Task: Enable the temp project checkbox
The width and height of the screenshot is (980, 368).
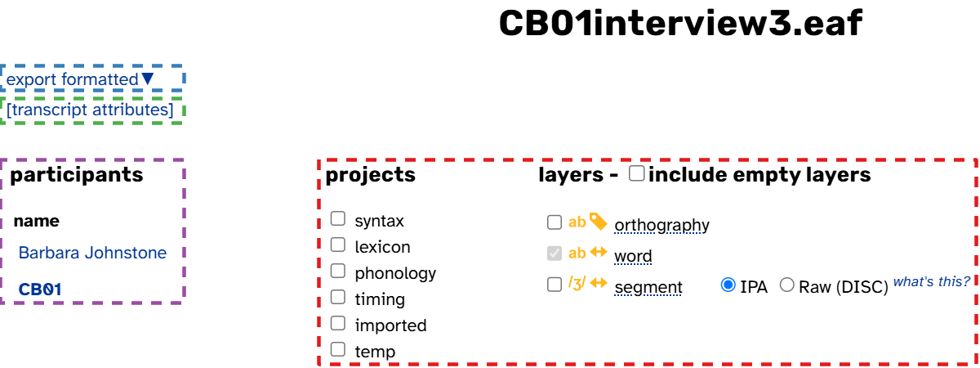Action: [337, 349]
